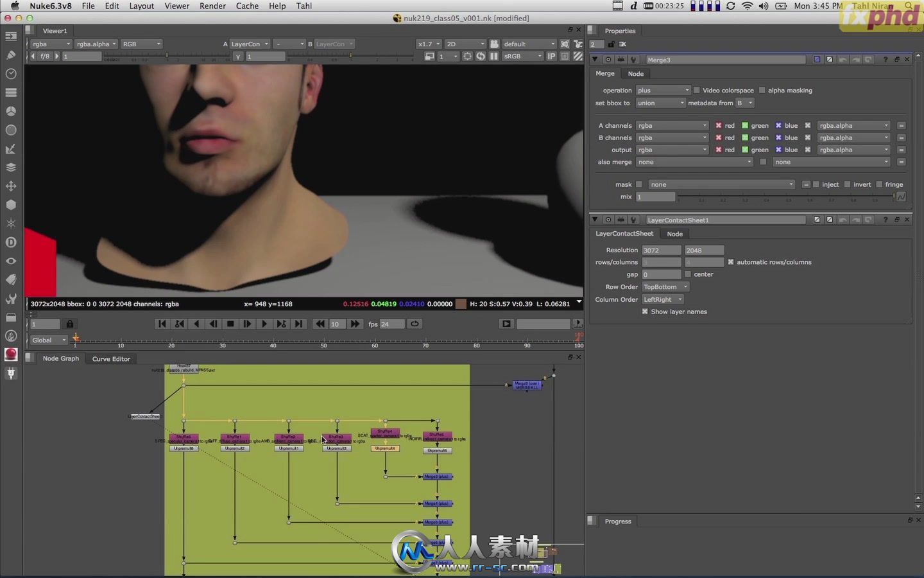Open the sRGB viewer LUT dropdown
Image resolution: width=924 pixels, height=578 pixels.
click(522, 57)
